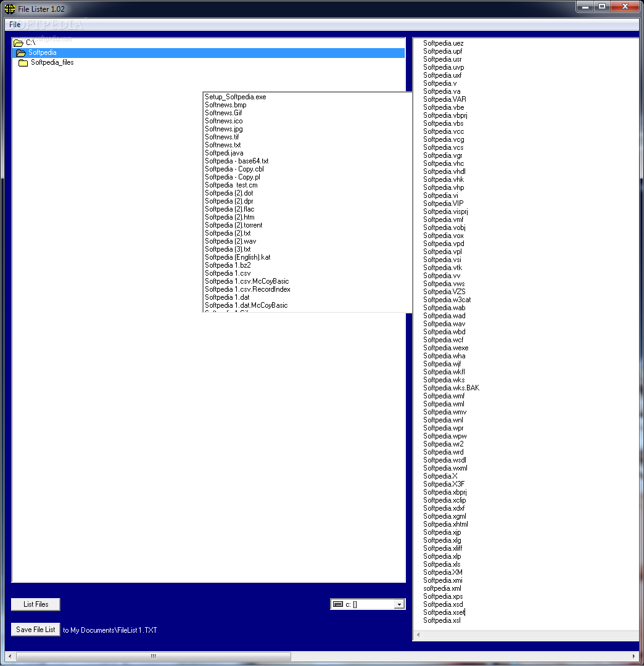Click Softpedia.xls in output list
Screen dimensions: 644x666
pyautogui.click(x=442, y=564)
